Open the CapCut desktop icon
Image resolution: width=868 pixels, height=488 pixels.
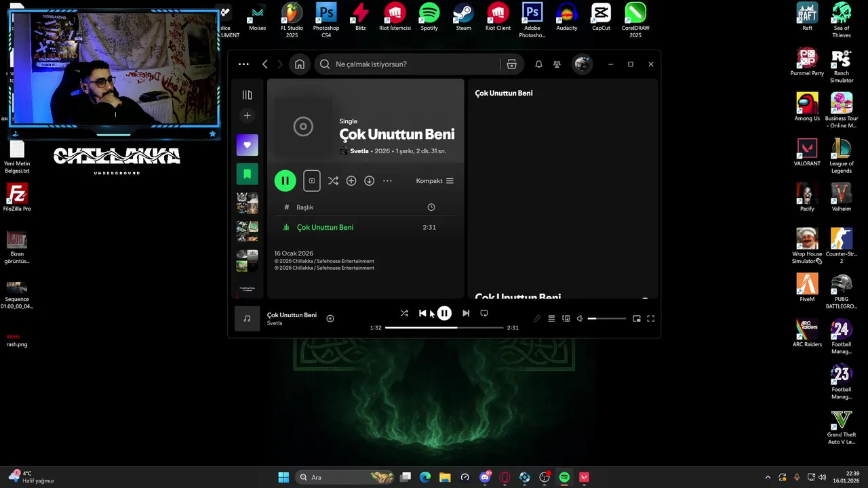coord(601,18)
